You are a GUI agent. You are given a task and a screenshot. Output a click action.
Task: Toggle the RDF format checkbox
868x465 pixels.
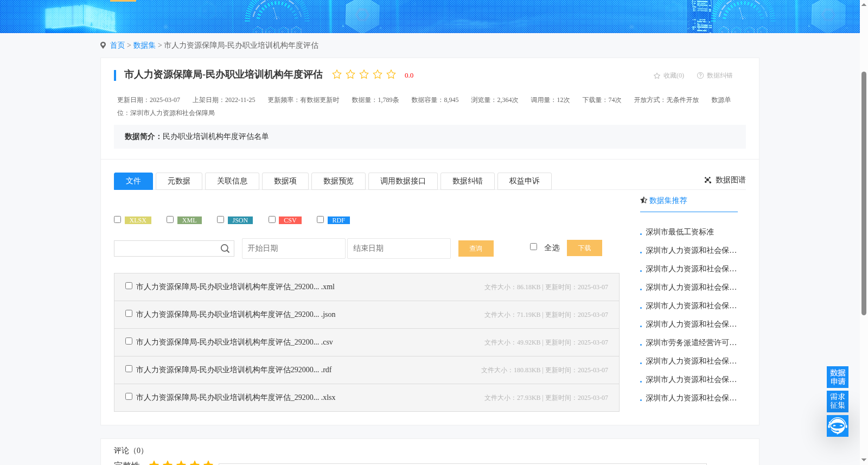tap(320, 219)
